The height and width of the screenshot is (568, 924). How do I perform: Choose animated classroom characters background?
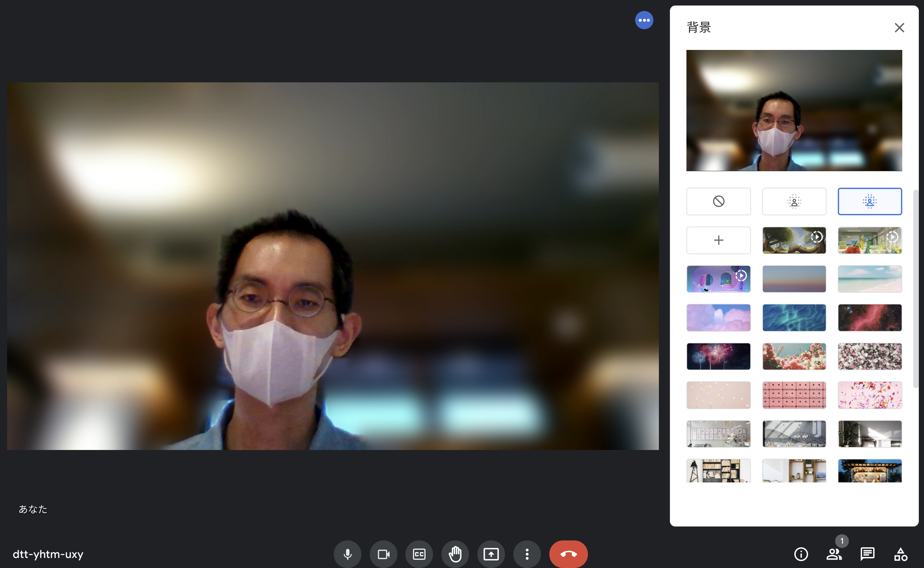870,240
